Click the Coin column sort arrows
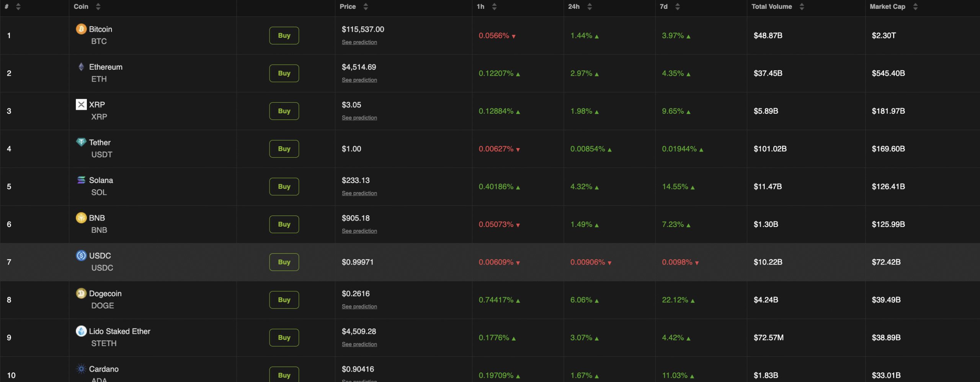This screenshot has height=382, width=980. tap(98, 7)
